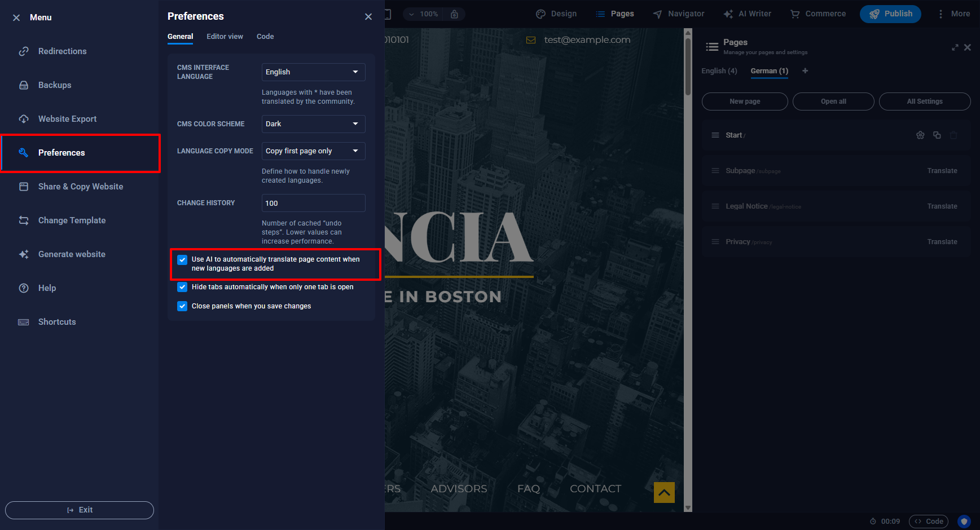Disable AI automatic translation checkbox
The width and height of the screenshot is (980, 530).
pos(182,260)
